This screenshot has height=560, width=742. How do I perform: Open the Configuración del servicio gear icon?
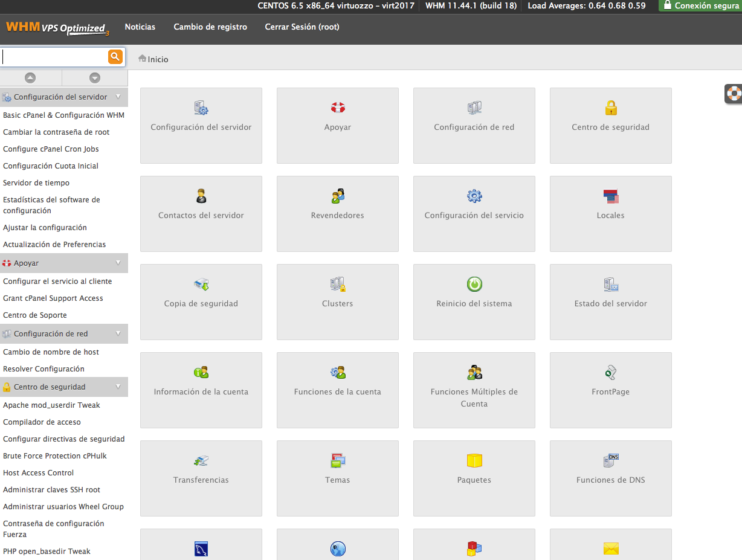[474, 197]
